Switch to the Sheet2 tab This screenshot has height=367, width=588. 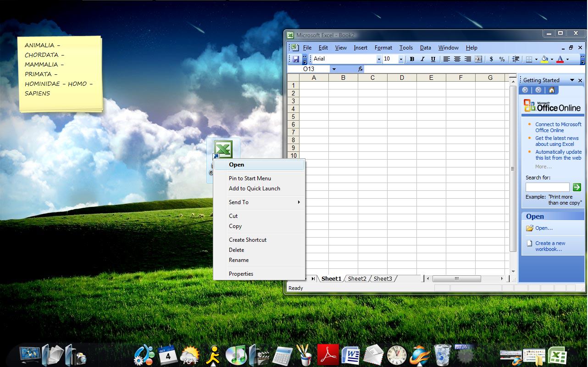pos(357,278)
